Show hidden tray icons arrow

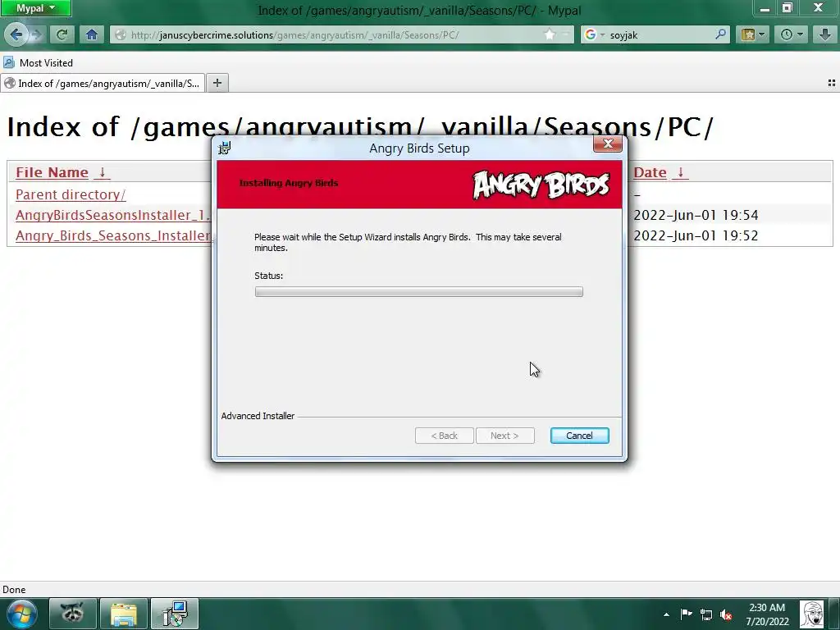point(666,614)
